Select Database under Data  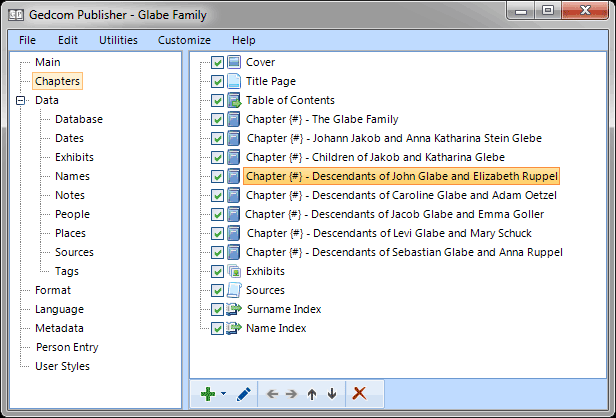click(x=79, y=119)
